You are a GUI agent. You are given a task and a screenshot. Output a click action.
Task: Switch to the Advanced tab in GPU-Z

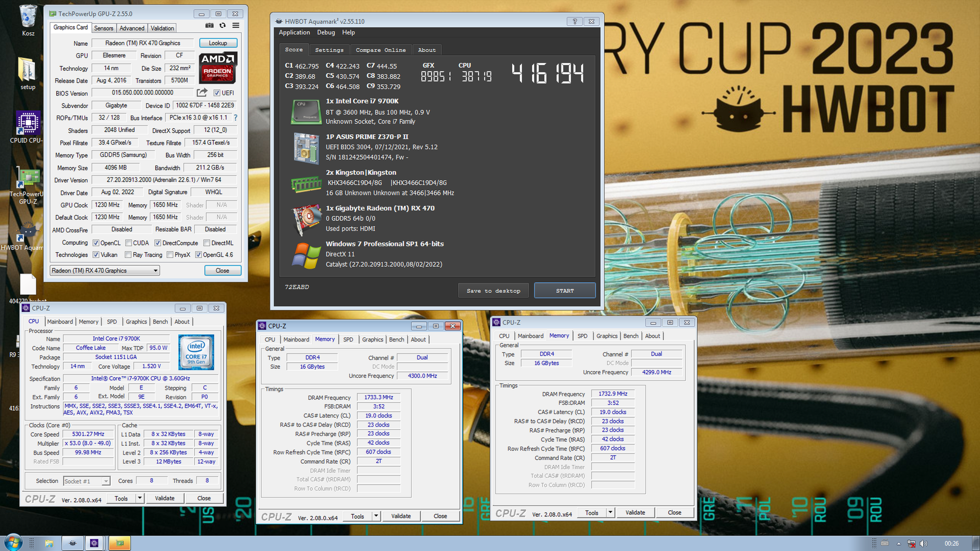tap(132, 28)
